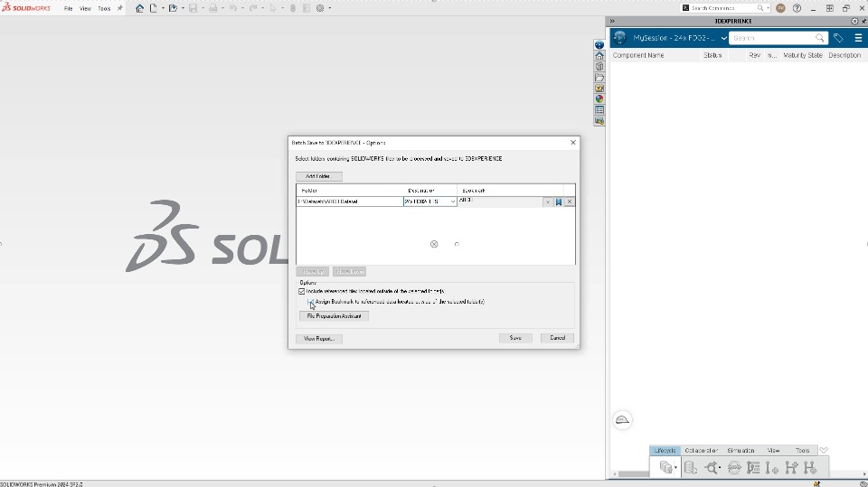Screen dimensions: 868x487
Task: Click the database reload lifecycle icon
Action: (690, 468)
